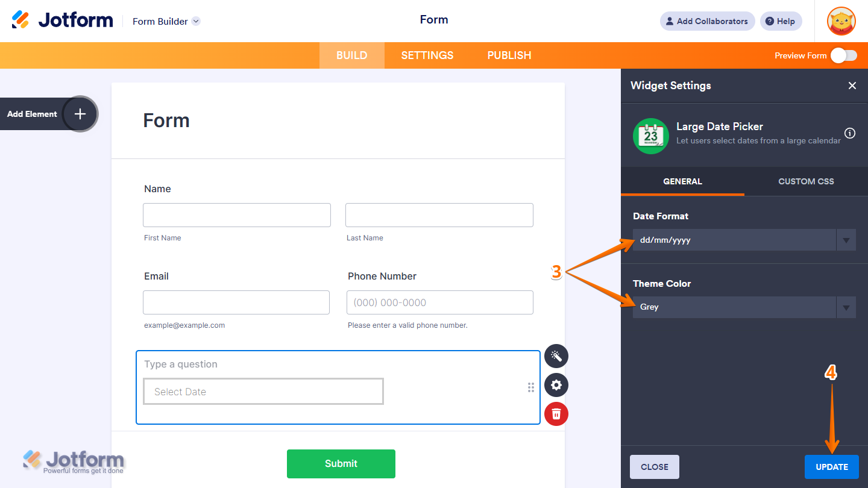Open properties with the gear icon
The width and height of the screenshot is (868, 488).
[x=556, y=385]
